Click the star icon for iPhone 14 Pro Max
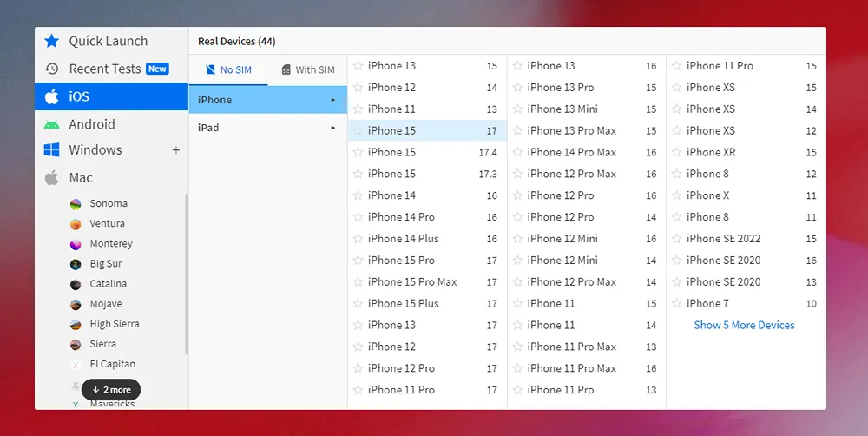This screenshot has height=436, width=868. (x=517, y=152)
